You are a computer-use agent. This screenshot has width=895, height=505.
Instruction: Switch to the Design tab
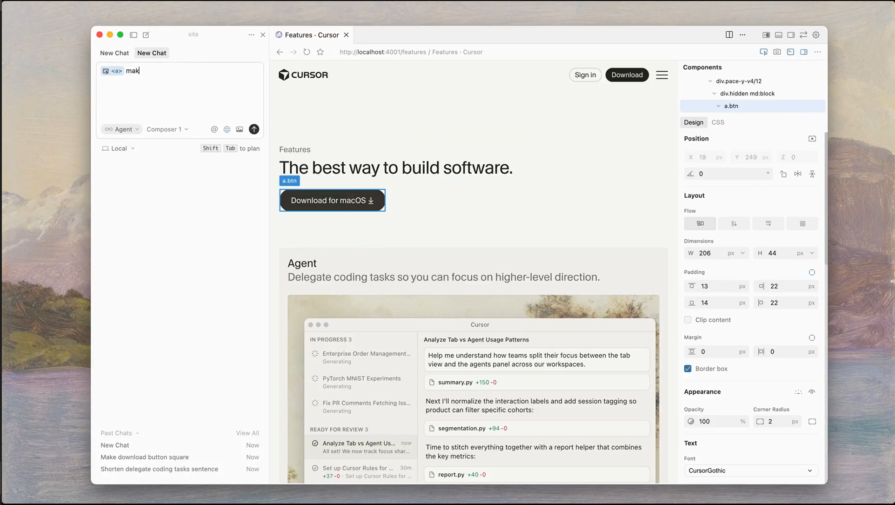click(694, 123)
